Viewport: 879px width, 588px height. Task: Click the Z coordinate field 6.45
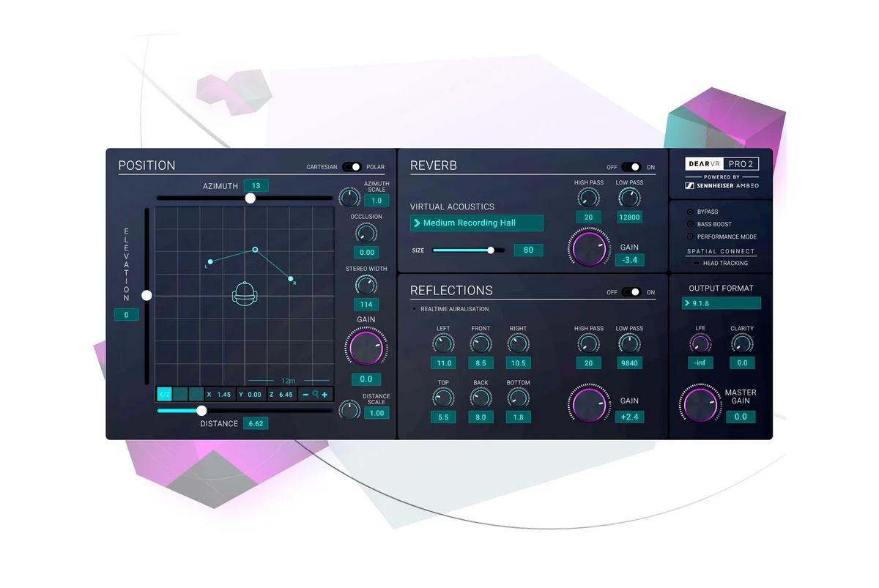click(x=281, y=395)
